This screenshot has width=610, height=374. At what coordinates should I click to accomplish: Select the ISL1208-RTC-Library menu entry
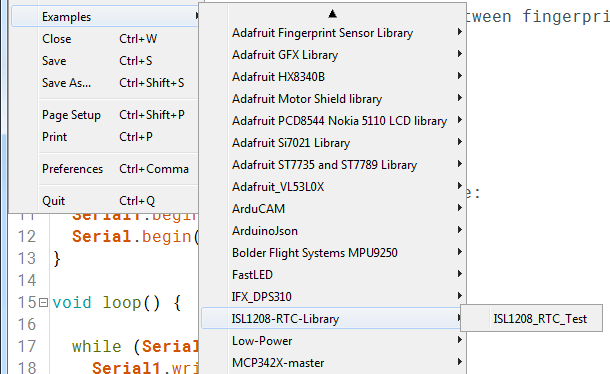tap(332, 318)
